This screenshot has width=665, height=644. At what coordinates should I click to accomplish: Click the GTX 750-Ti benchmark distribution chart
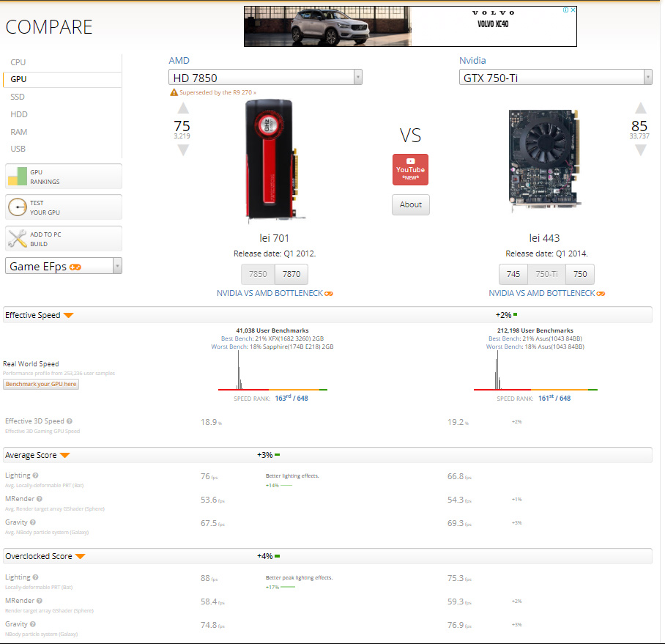coord(535,371)
